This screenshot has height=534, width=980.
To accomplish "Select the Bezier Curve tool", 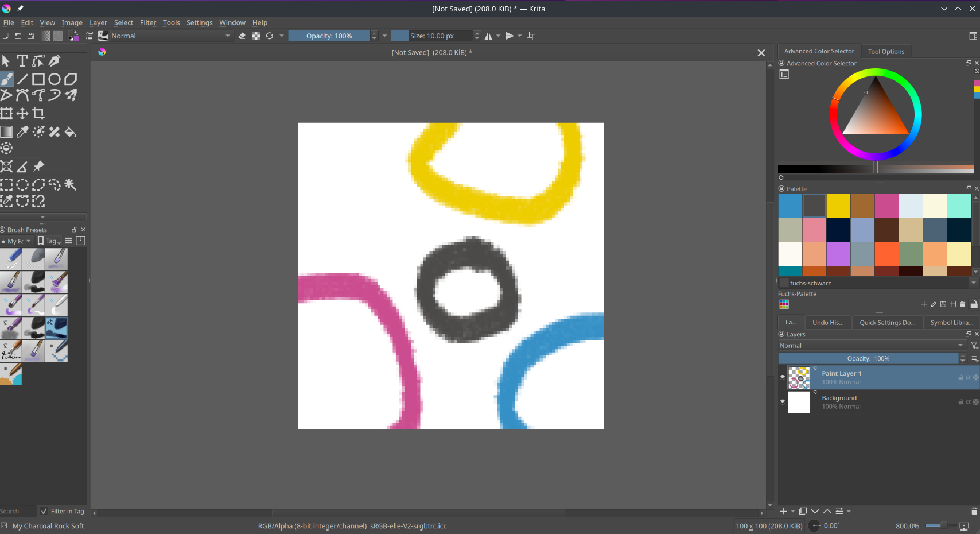I will [x=22, y=95].
